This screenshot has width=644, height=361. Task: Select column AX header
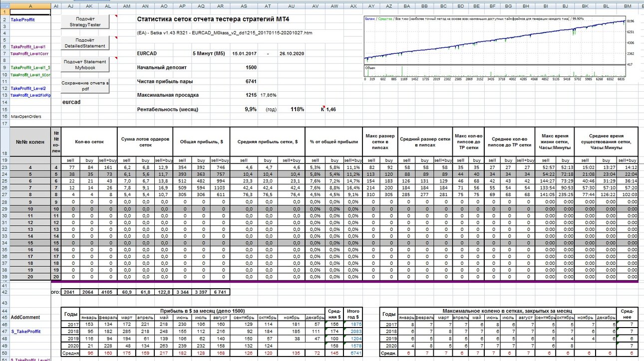353,5
